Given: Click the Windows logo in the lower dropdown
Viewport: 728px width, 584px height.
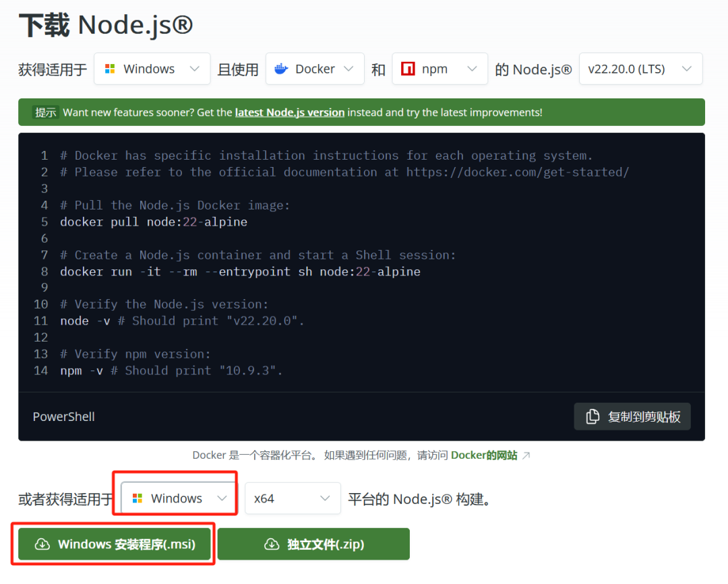Looking at the screenshot, I should tap(138, 498).
